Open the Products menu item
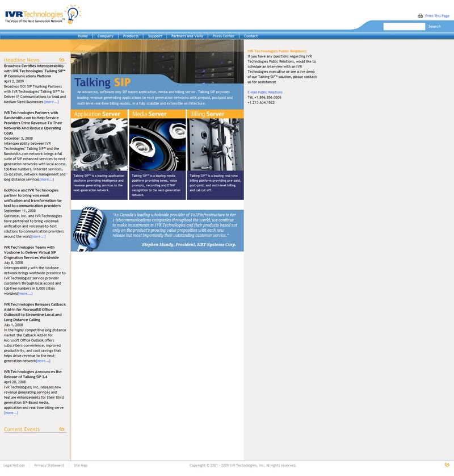 (x=131, y=36)
